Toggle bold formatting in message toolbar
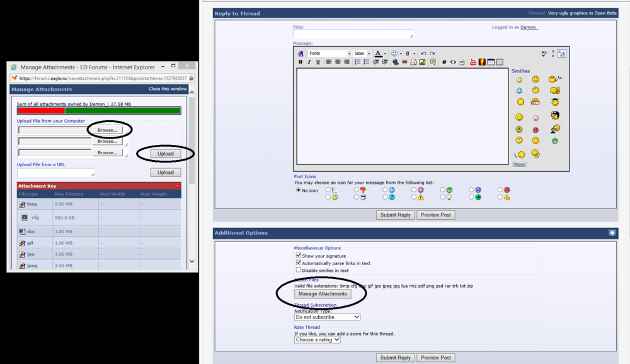 pyautogui.click(x=300, y=62)
